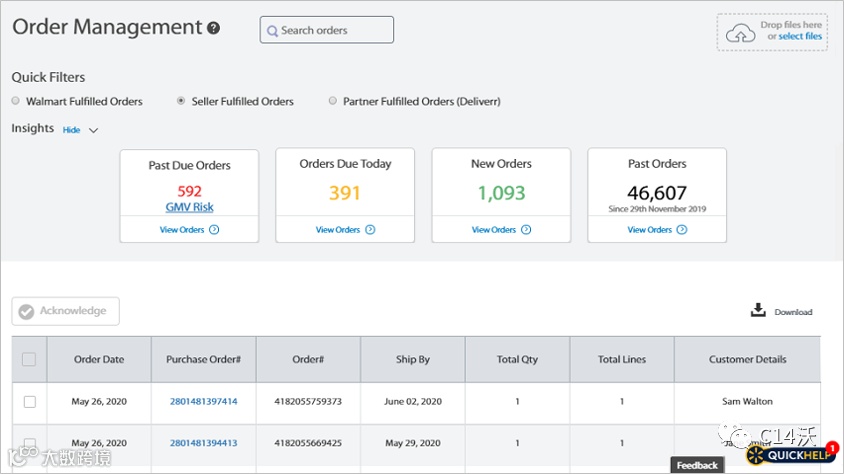Check the box for order 2801481397414
The width and height of the screenshot is (844, 474).
pos(30,402)
